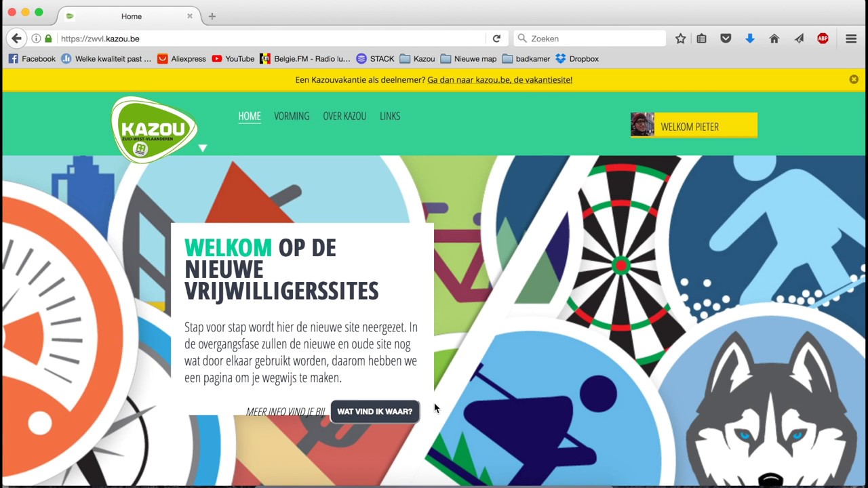Screen dimensions: 868x488
Task: Reload the page with refresh icon
Action: (x=496, y=39)
